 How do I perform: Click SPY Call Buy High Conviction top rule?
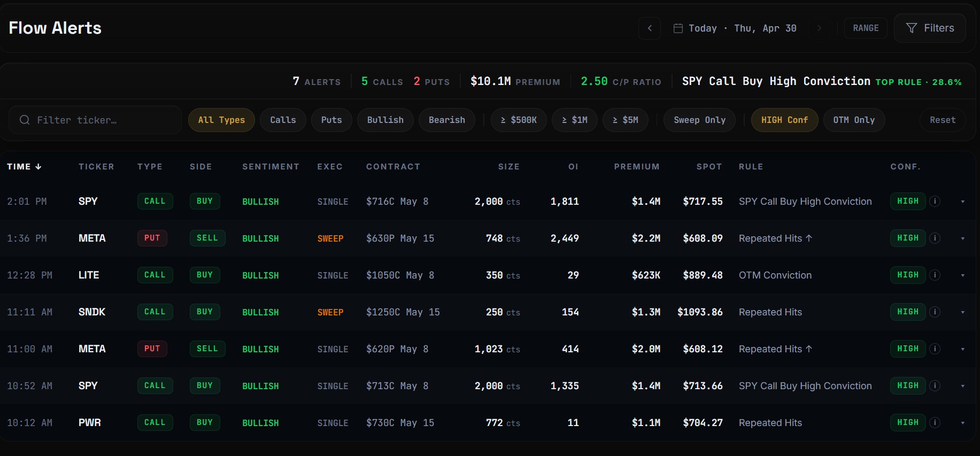pyautogui.click(x=776, y=81)
